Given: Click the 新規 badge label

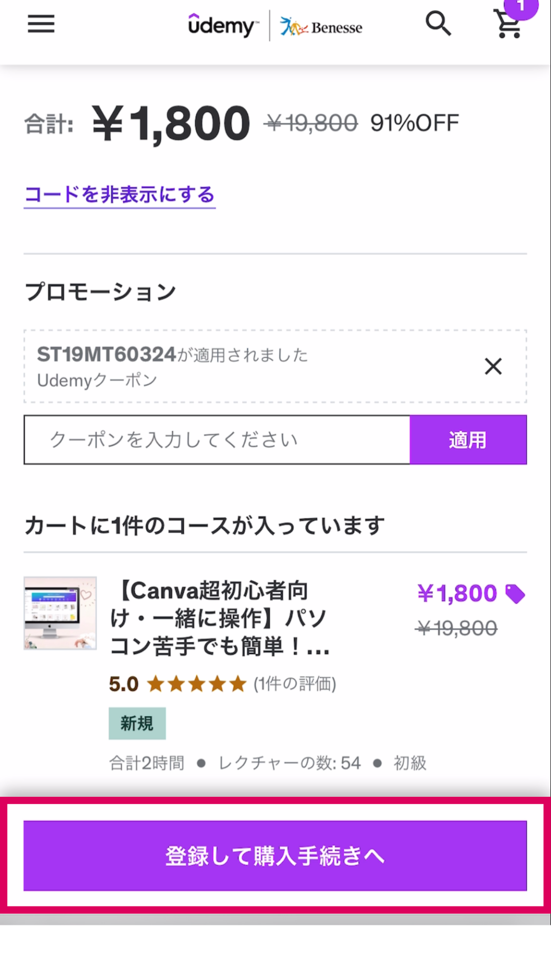Looking at the screenshot, I should (x=137, y=723).
